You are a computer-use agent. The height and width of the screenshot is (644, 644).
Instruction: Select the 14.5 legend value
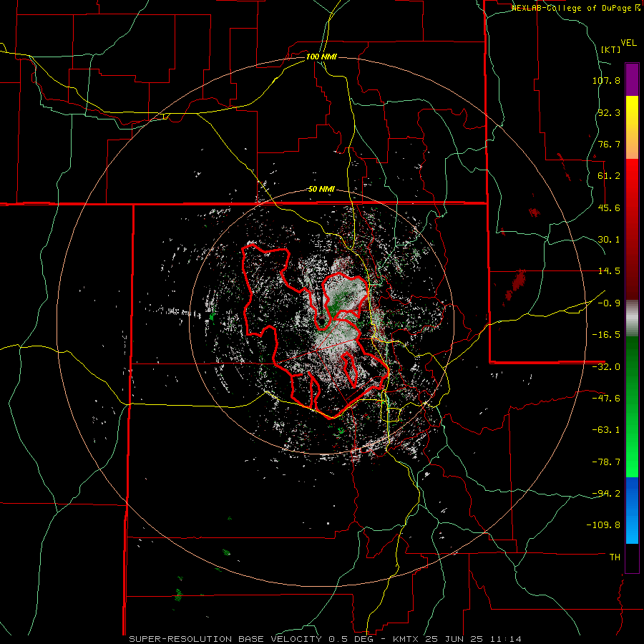(x=609, y=271)
